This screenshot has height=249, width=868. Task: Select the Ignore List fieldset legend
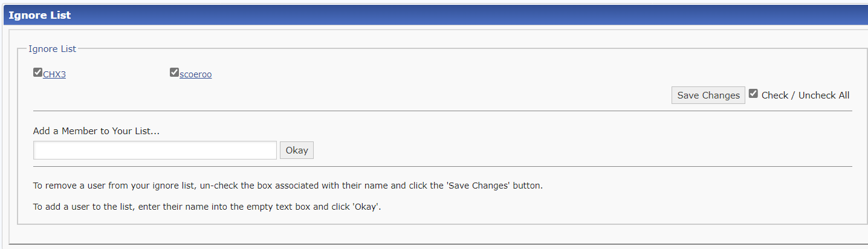tap(53, 49)
